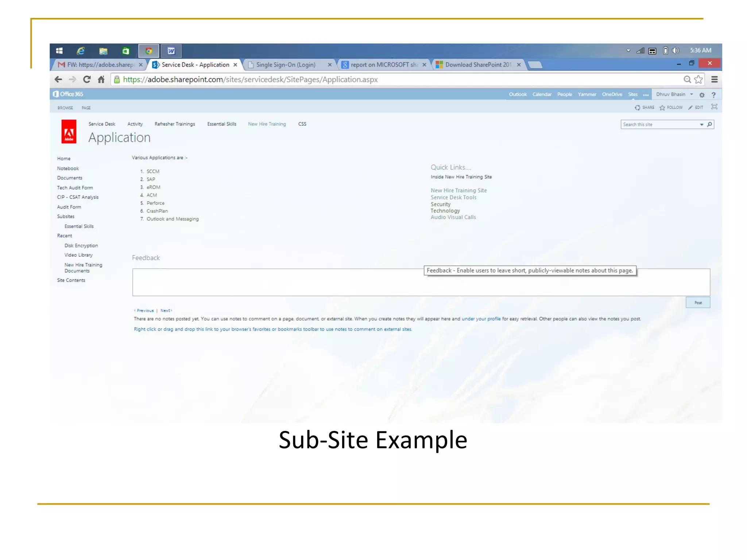Show hidden system tray icons arrow
The height and width of the screenshot is (560, 747).
(628, 51)
